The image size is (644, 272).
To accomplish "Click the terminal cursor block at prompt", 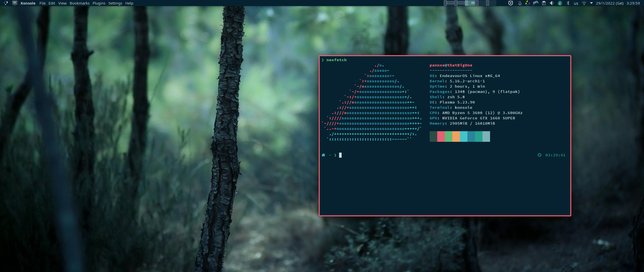I will 340,155.
